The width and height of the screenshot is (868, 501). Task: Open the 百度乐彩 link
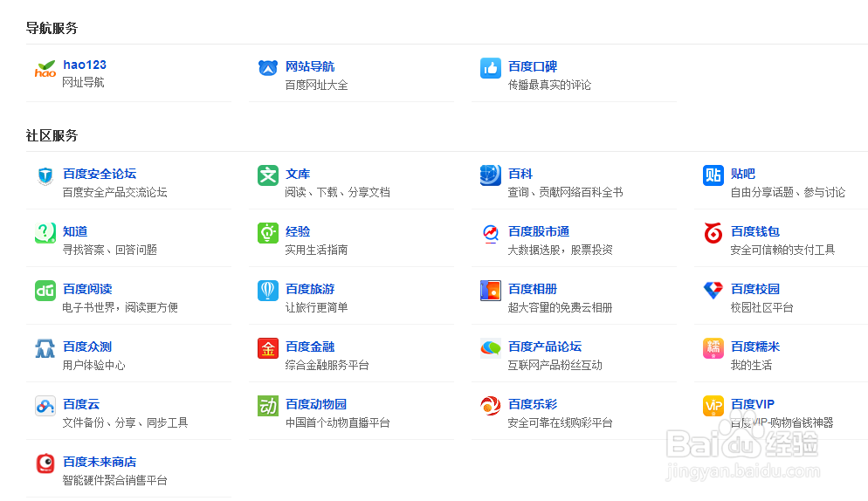point(533,404)
